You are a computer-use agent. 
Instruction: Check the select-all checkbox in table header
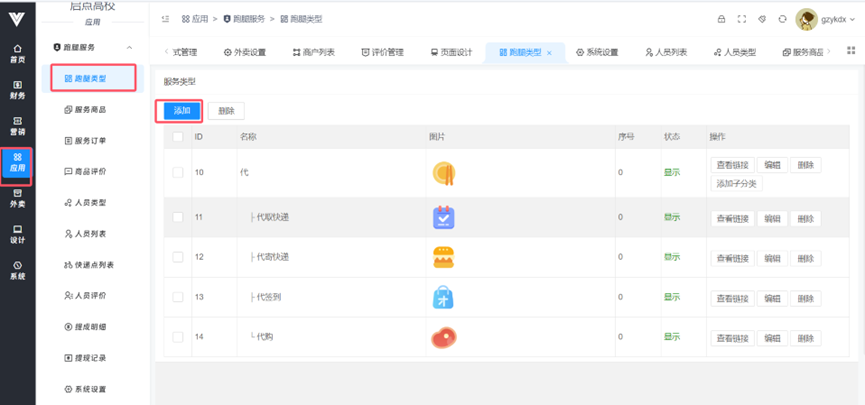[x=178, y=137]
